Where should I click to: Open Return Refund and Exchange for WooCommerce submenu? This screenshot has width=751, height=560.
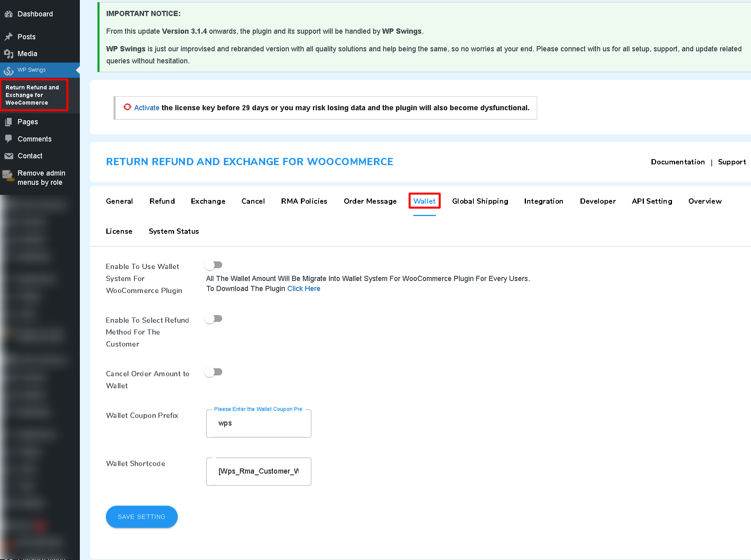coord(32,95)
